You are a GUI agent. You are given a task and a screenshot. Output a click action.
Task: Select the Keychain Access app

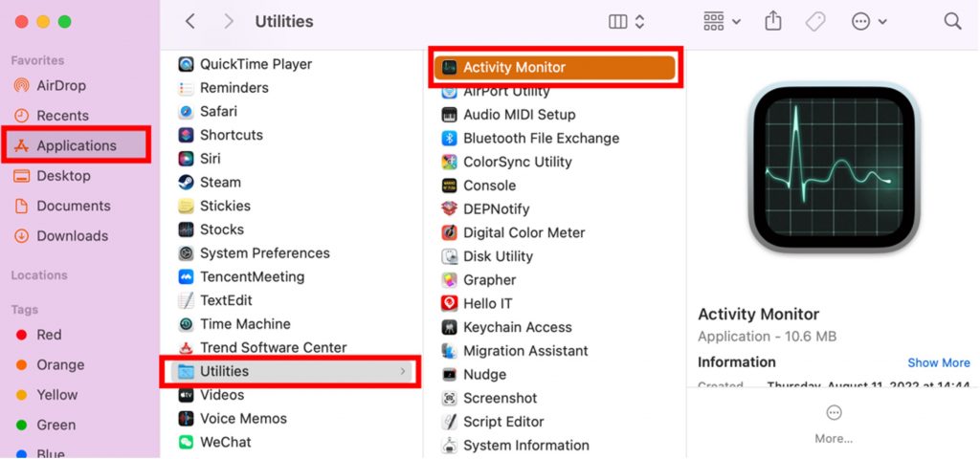[x=517, y=327]
